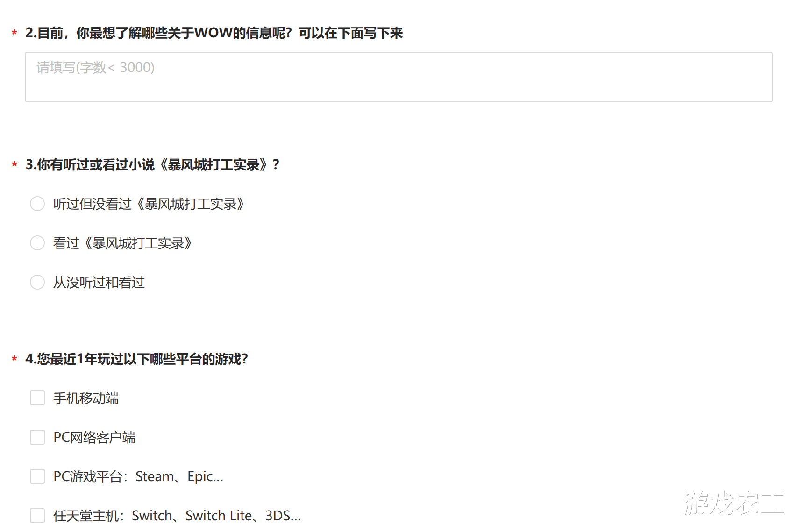The image size is (798, 532).
Task: Click the PC游戏平台：Steam、Epic... label text
Action: 138,477
